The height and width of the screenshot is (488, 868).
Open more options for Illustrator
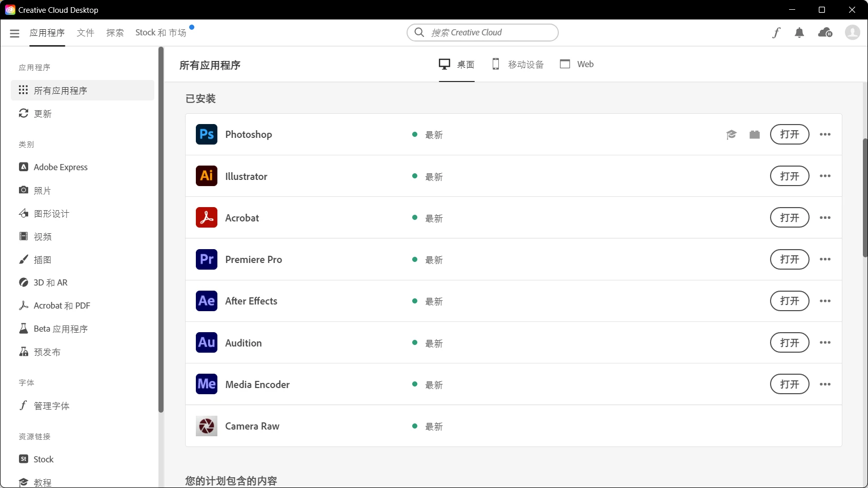pos(825,176)
